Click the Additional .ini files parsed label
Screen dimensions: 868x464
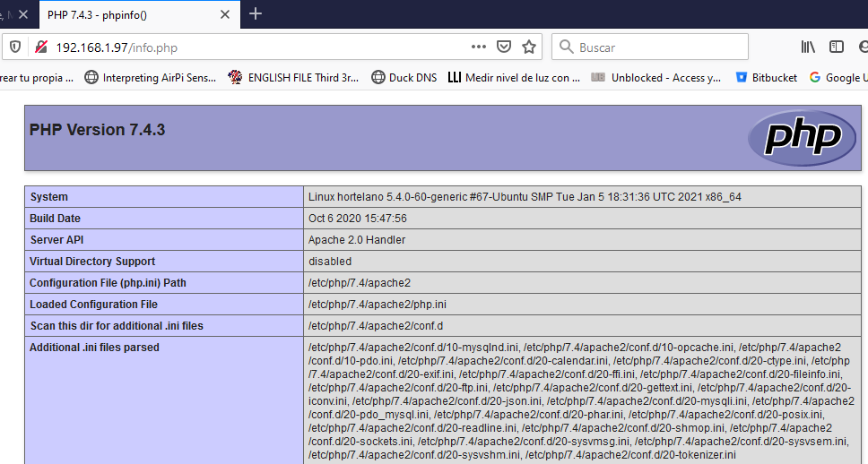tap(95, 348)
